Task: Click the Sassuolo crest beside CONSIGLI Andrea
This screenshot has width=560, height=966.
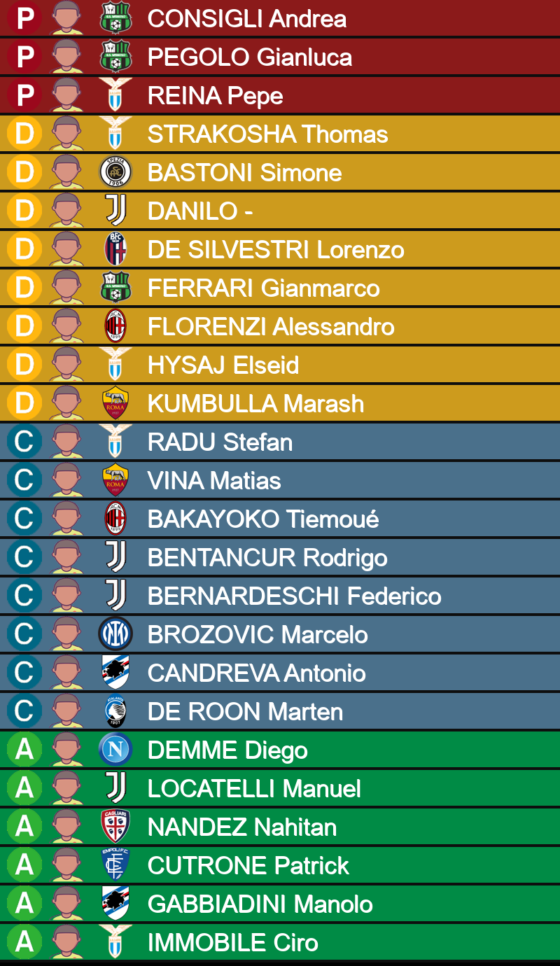Action: point(115,18)
